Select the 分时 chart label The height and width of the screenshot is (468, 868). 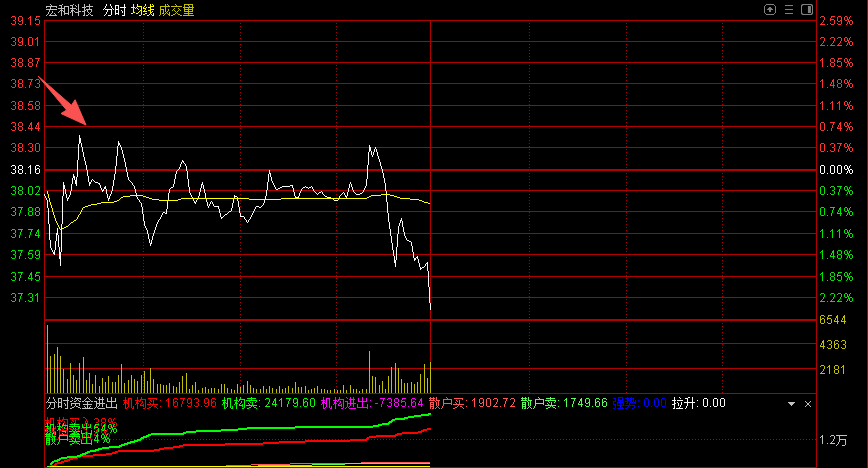(x=115, y=10)
